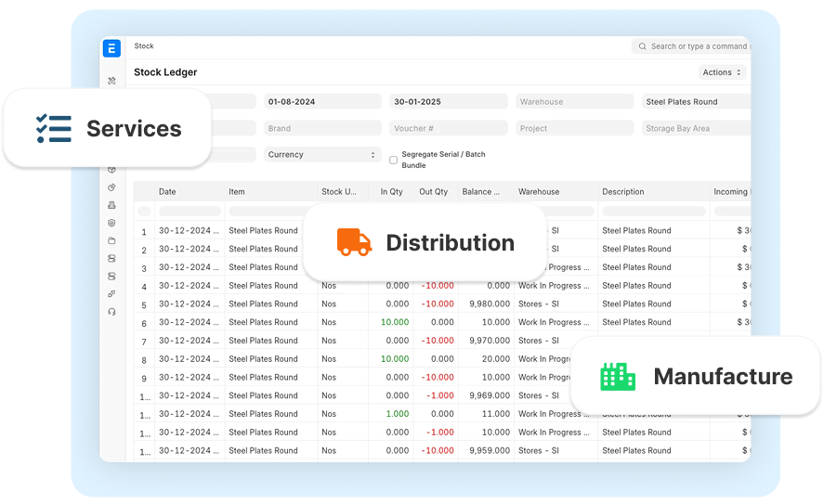Open the Actions dropdown
Screen dimensions: 824x504
point(722,72)
